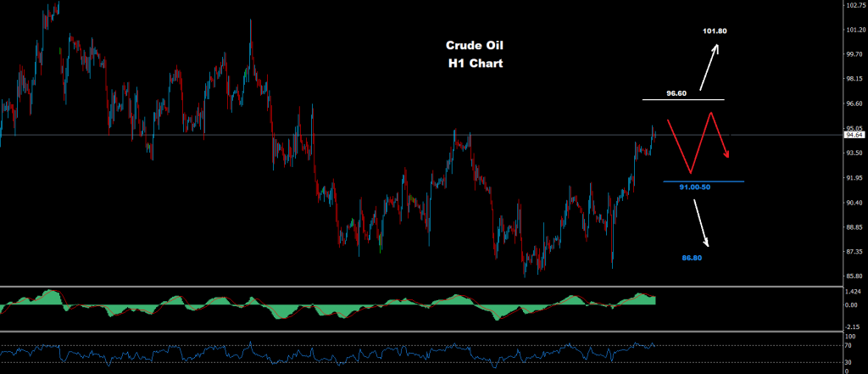
Task: Click the "H1 Chart" timeframe label
Action: click(475, 64)
